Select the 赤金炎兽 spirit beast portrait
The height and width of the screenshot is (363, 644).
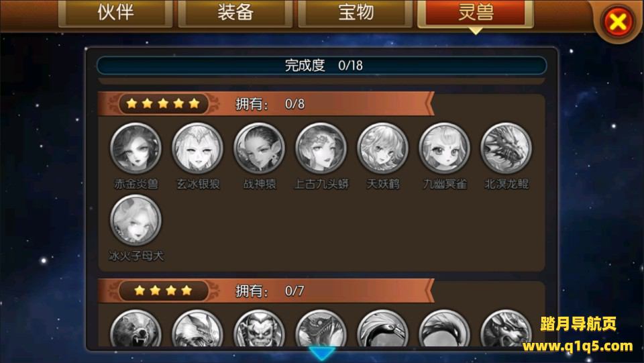click(x=136, y=148)
